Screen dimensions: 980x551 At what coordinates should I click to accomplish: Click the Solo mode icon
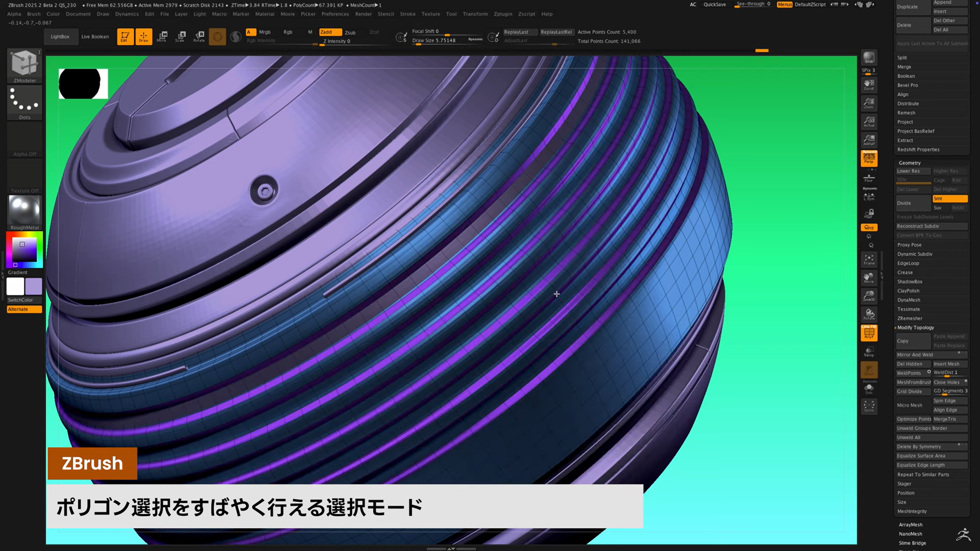tap(869, 389)
